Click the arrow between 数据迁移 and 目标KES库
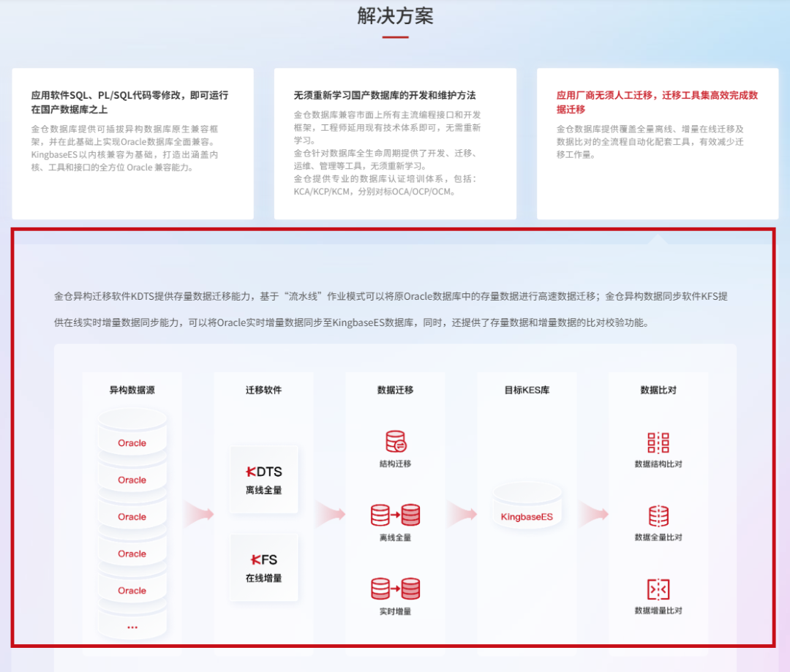 coord(462,514)
